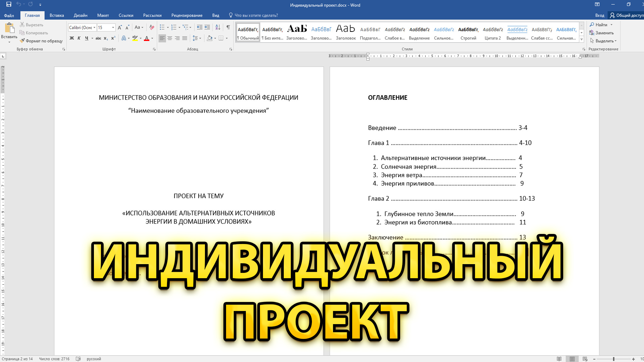This screenshot has width=644, height=362.
Task: Center-align the paragraph text
Action: 169,38
